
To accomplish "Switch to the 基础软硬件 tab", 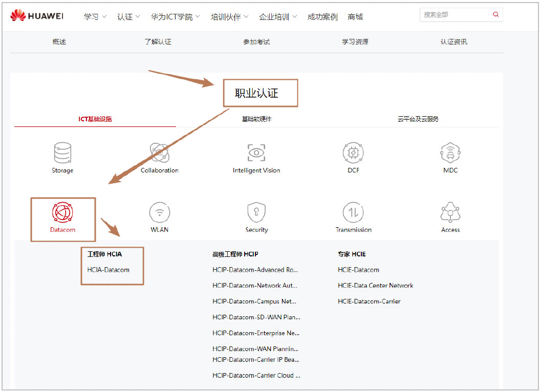I will tap(256, 119).
